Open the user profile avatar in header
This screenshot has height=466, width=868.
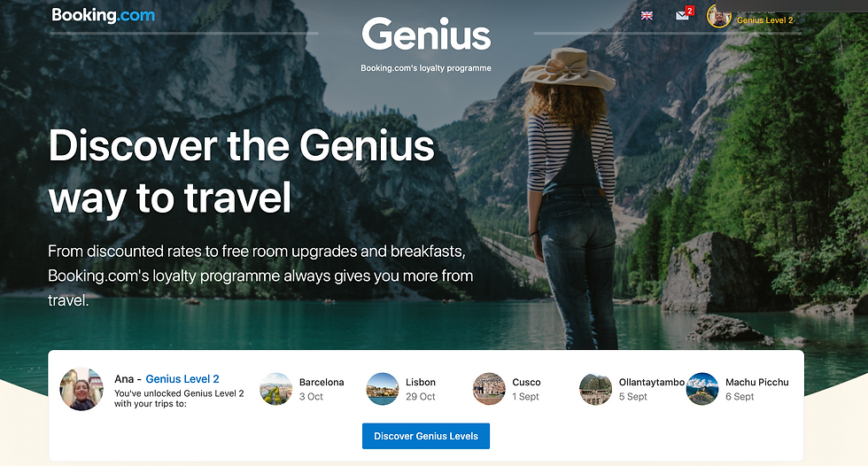pos(718,16)
